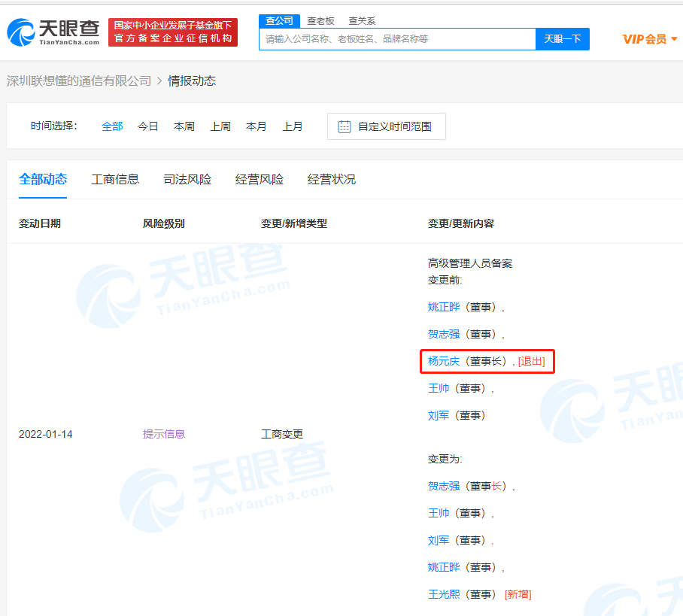Viewport: 683px width, 616px height.
Task: Select the 查关系 search tab
Action: click(362, 20)
